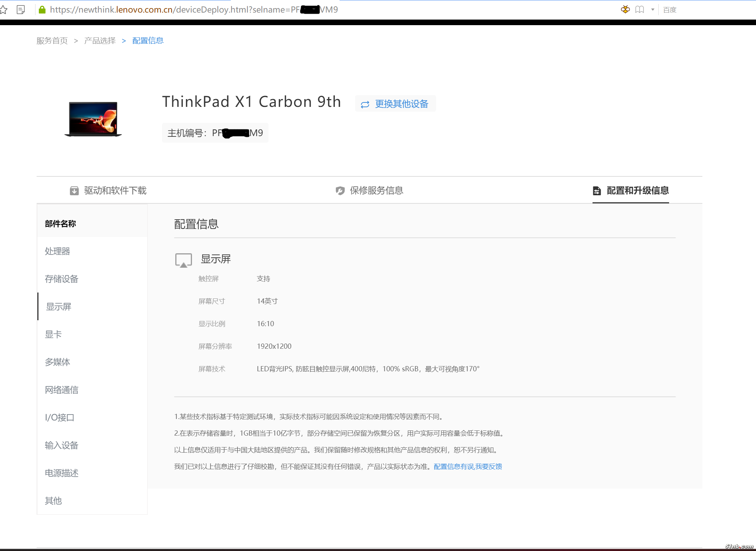Click the 屏幕技术 label
The height and width of the screenshot is (551, 756).
click(212, 369)
